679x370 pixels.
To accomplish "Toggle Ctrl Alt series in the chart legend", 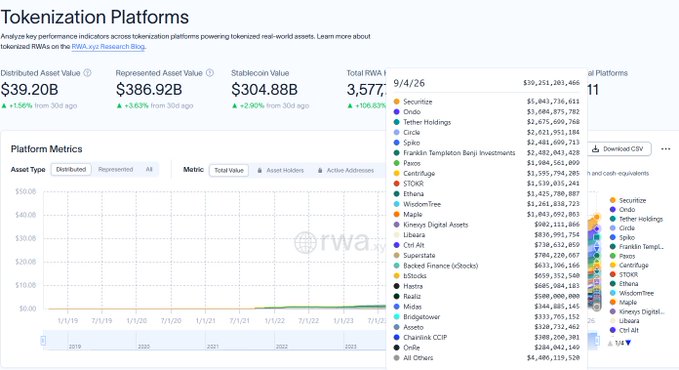I will click(x=624, y=330).
